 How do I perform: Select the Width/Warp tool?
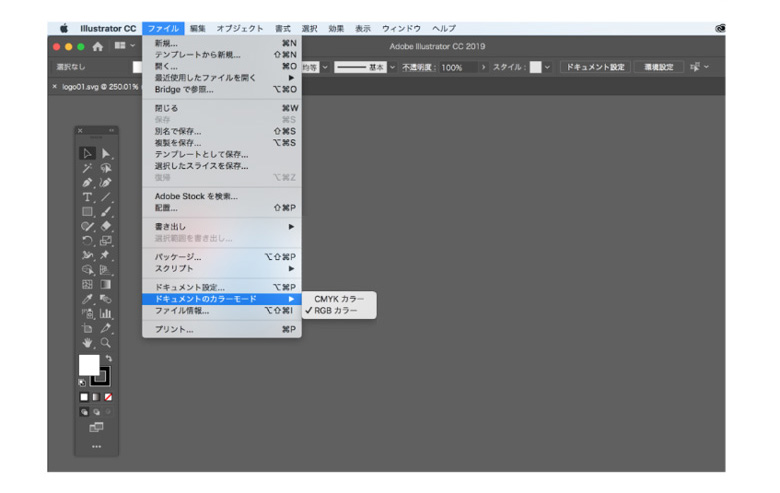(x=87, y=255)
